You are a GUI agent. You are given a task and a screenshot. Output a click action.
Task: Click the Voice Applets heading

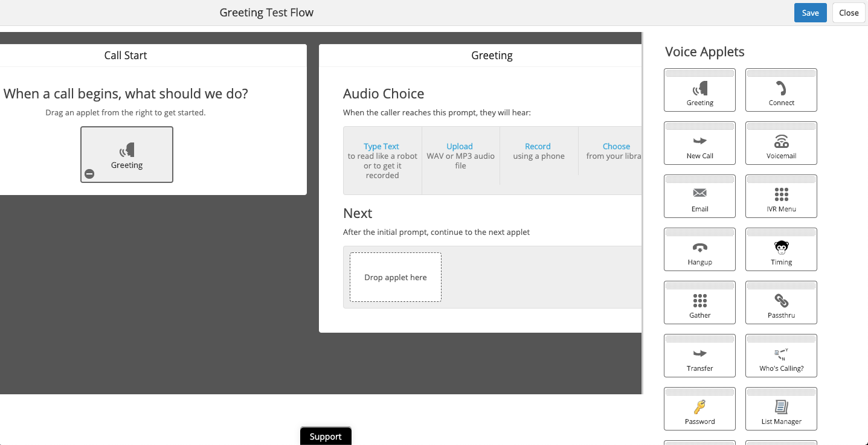[704, 52]
